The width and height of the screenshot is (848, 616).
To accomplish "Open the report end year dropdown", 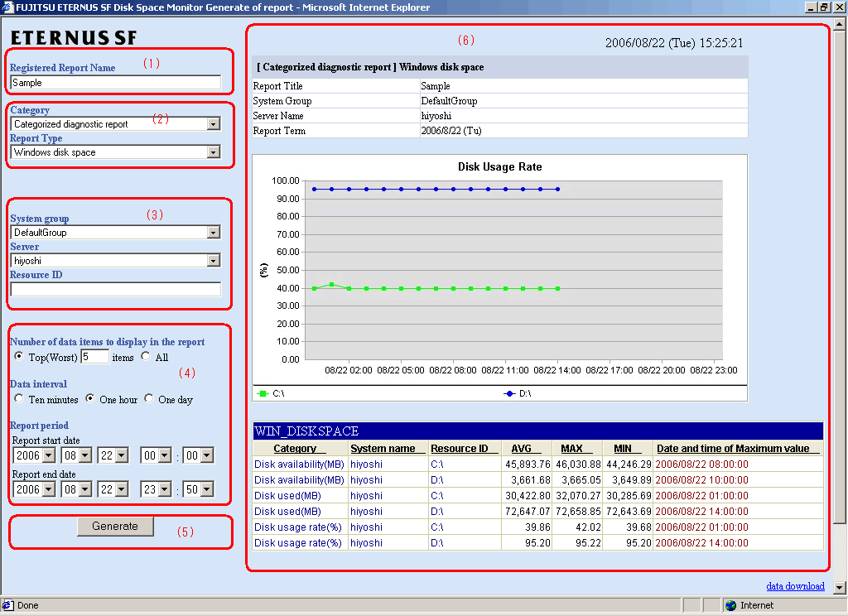I will 49,489.
